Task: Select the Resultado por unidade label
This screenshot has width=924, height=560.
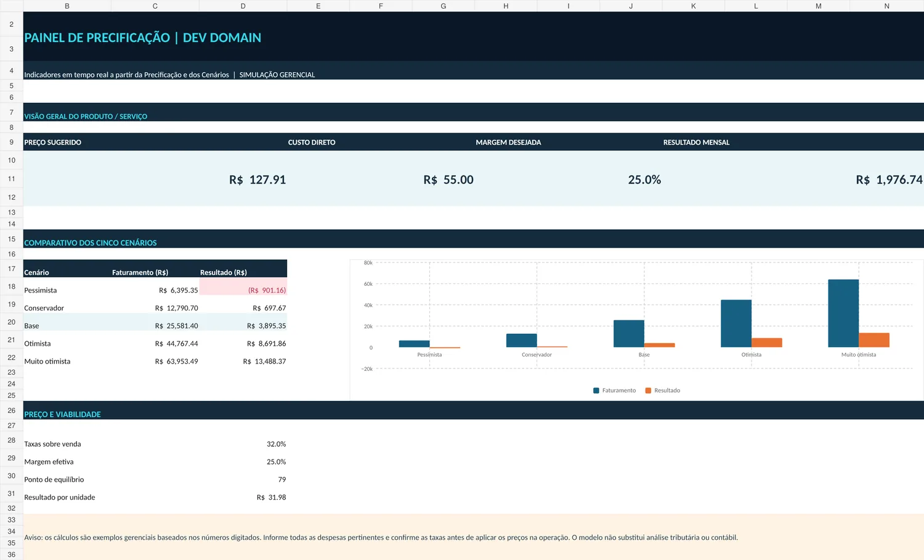Action: coord(60,498)
